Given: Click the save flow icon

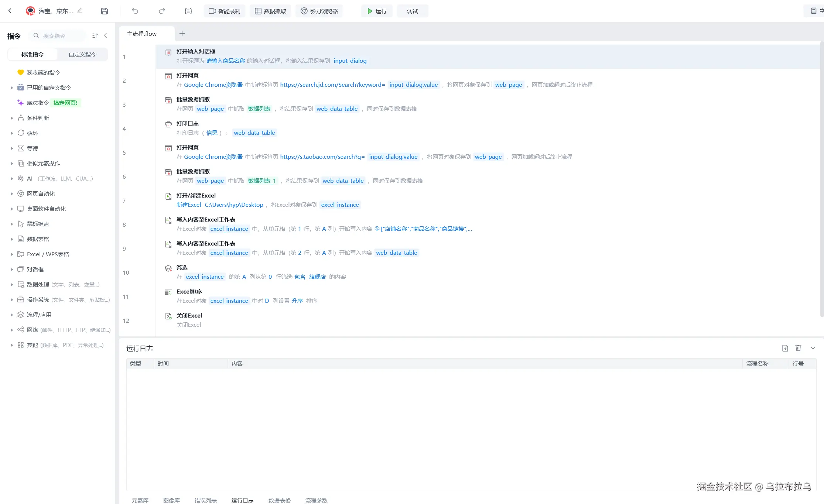Looking at the screenshot, I should pos(105,11).
